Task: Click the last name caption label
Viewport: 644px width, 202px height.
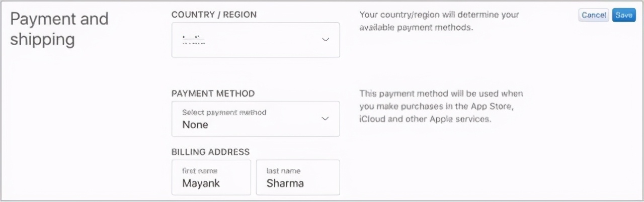Action: [283, 171]
